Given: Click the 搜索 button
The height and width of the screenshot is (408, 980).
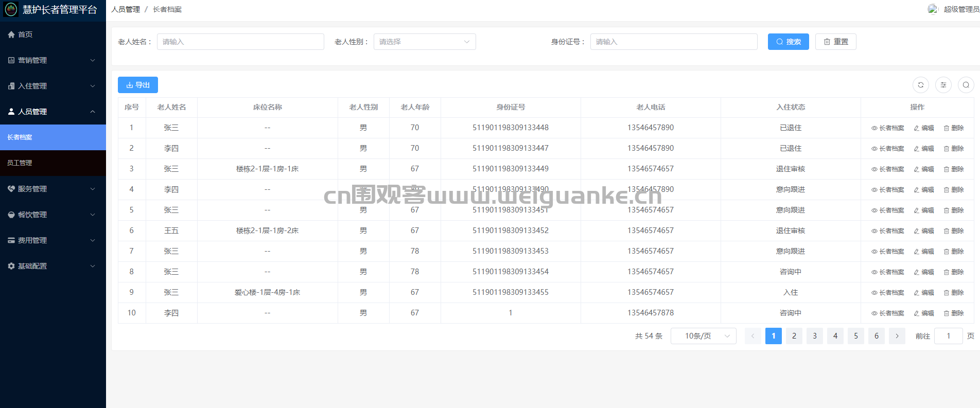Looking at the screenshot, I should point(789,42).
